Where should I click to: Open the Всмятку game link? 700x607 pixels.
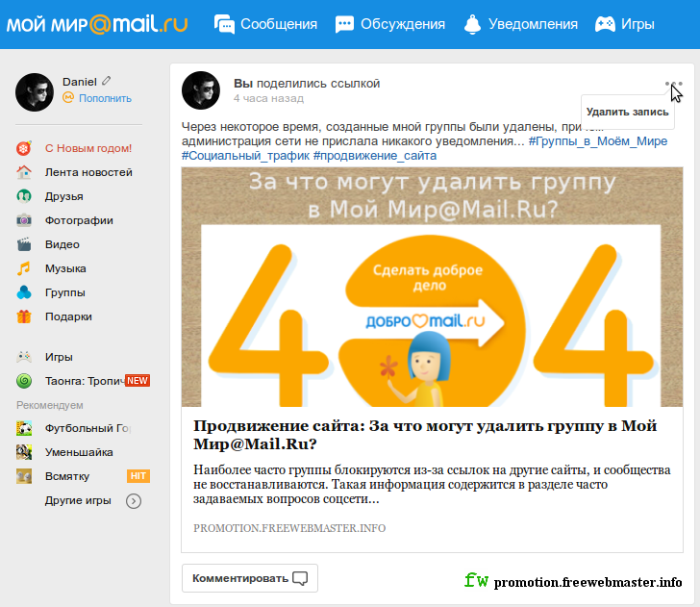pos(67,476)
